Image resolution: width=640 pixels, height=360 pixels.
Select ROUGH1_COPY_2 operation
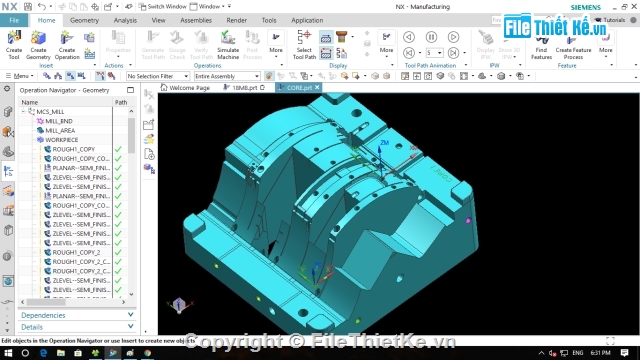pos(76,252)
